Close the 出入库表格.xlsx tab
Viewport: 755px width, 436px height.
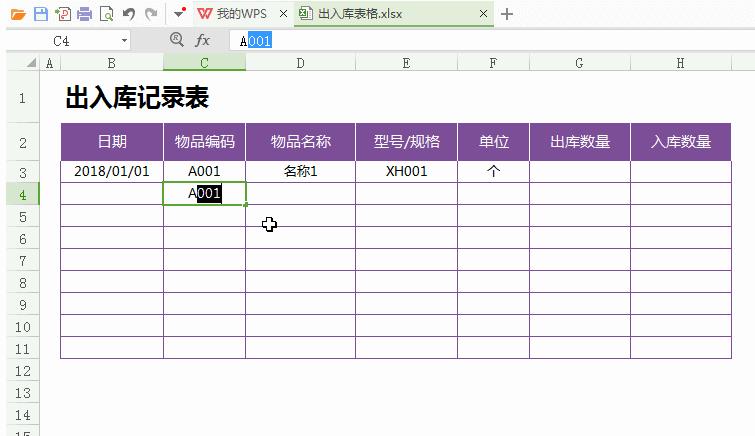click(483, 14)
